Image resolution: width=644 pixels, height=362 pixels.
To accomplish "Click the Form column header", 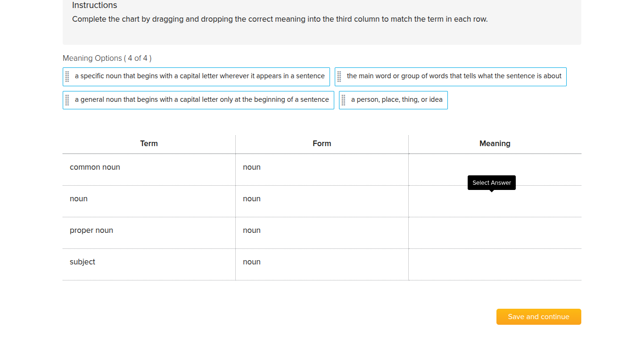I will pyautogui.click(x=322, y=144).
